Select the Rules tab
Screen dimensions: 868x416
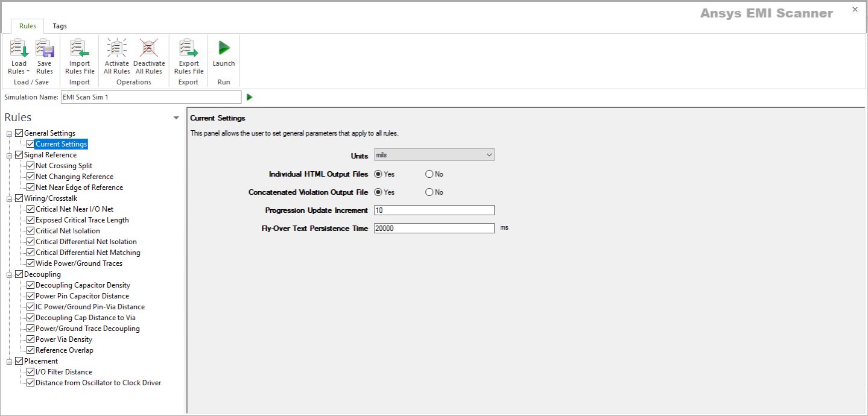[x=27, y=26]
